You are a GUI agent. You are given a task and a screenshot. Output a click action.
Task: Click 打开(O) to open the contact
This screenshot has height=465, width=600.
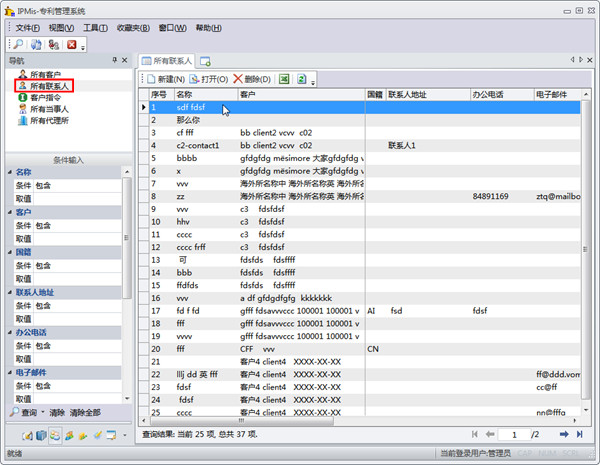pos(209,79)
